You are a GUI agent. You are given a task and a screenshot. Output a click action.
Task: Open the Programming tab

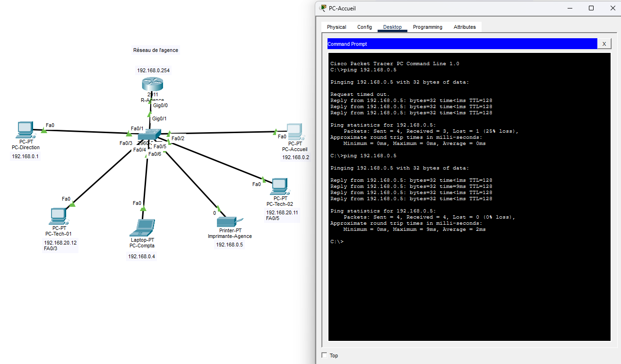click(428, 27)
